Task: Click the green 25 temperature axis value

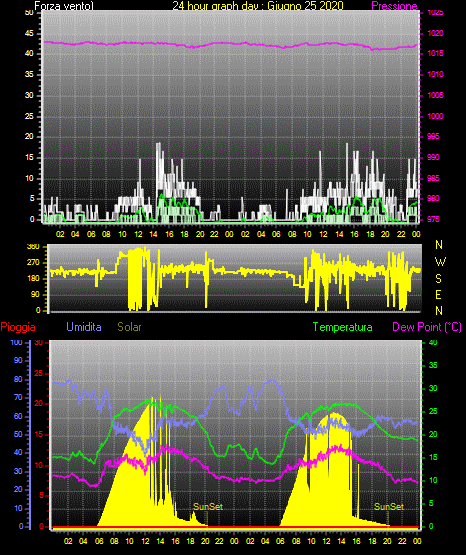Action: pyautogui.click(x=433, y=411)
